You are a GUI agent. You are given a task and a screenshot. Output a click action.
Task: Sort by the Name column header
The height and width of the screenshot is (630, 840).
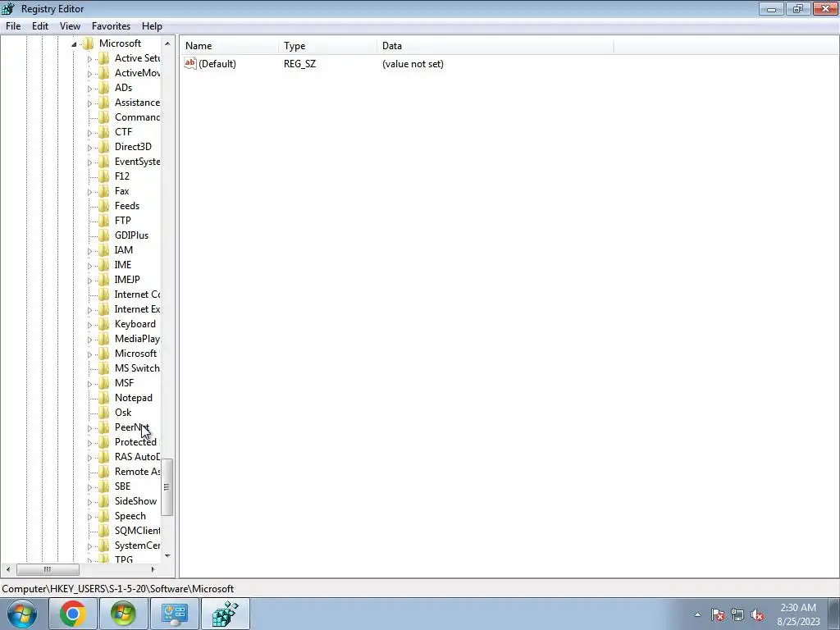coord(230,46)
